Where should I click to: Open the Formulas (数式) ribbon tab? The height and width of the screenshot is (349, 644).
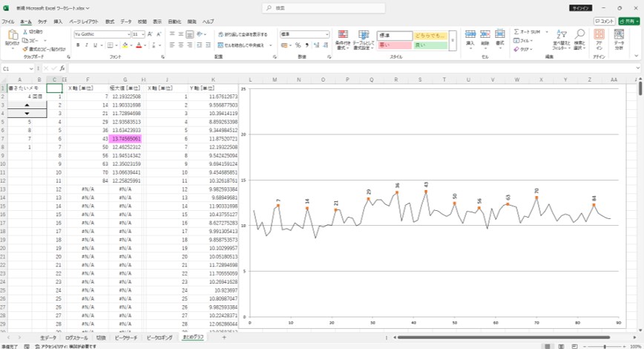110,22
